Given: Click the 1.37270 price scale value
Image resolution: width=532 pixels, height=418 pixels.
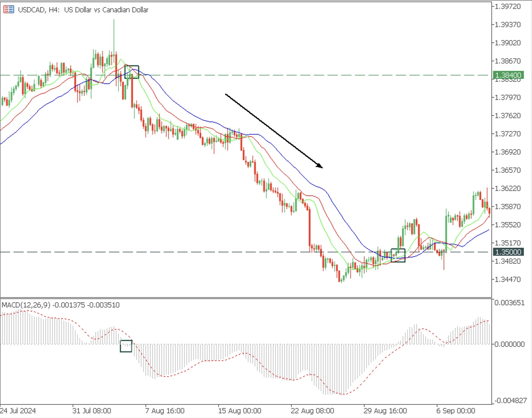Looking at the screenshot, I should coord(508,134).
